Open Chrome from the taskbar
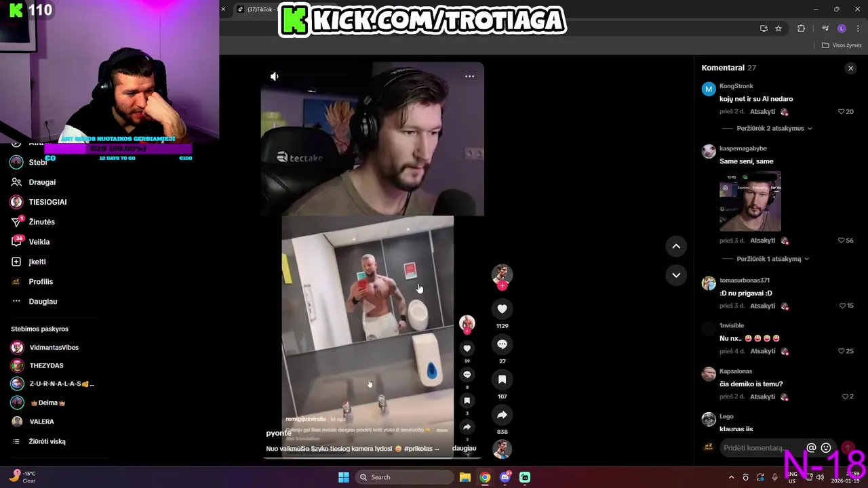The image size is (868, 488). point(485,477)
